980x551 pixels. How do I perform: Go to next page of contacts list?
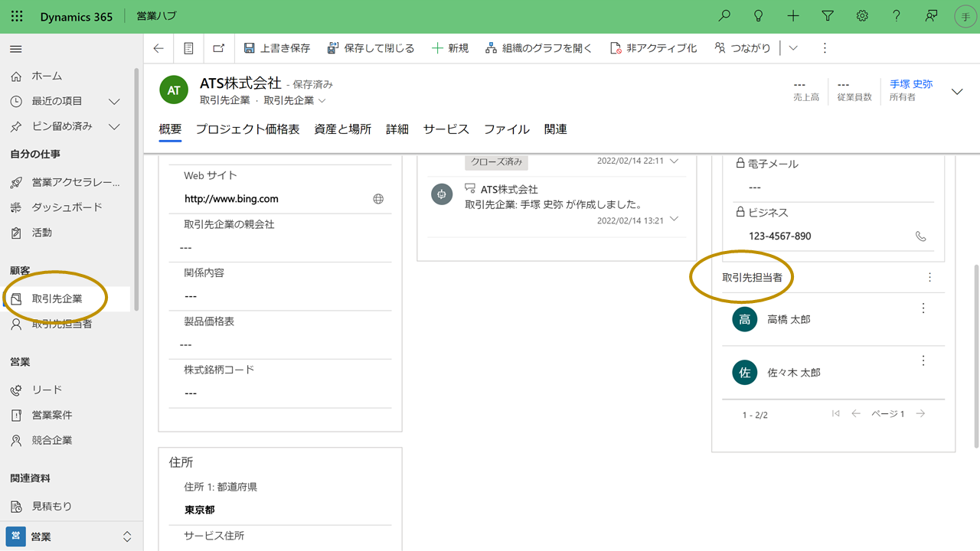(x=921, y=413)
